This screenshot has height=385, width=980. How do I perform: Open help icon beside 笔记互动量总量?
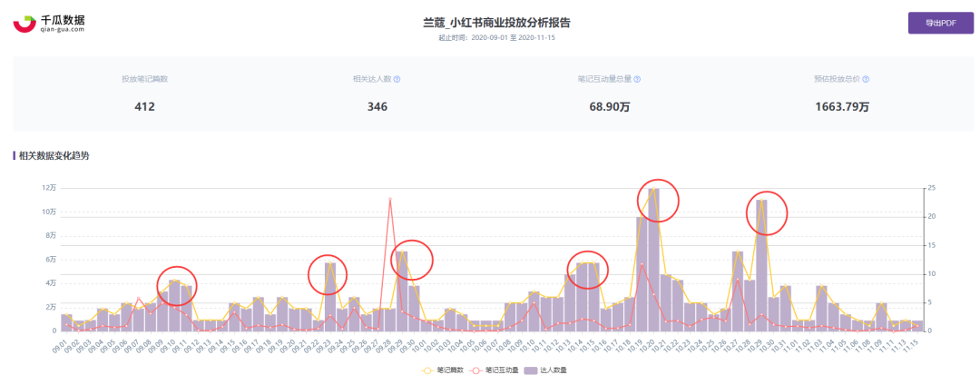click(637, 79)
